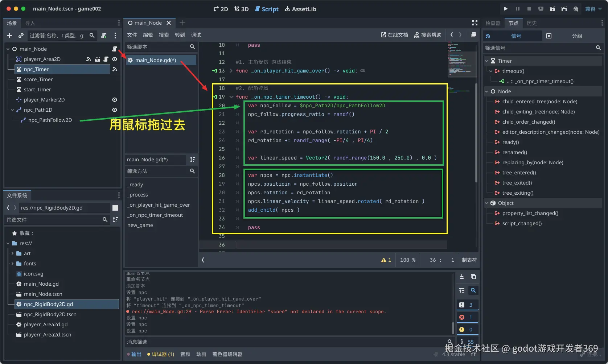Run the project with the play button

(506, 9)
